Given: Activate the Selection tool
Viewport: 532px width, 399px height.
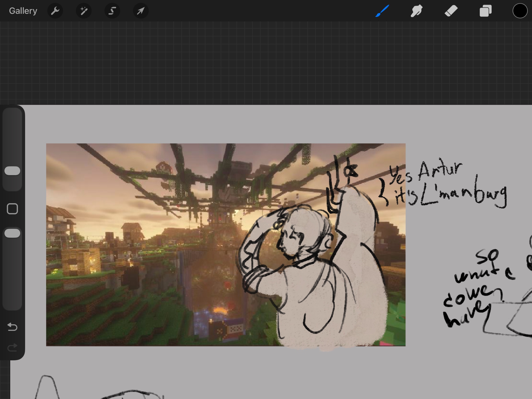Looking at the screenshot, I should click(x=112, y=11).
